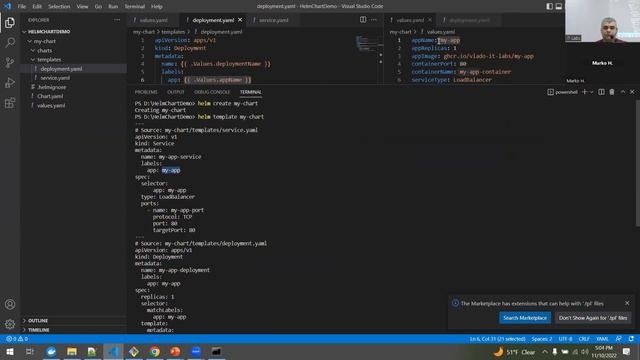Switch to the PROBLEMS panel tab
Image resolution: width=640 pixels, height=360 pixels.
click(x=146, y=92)
